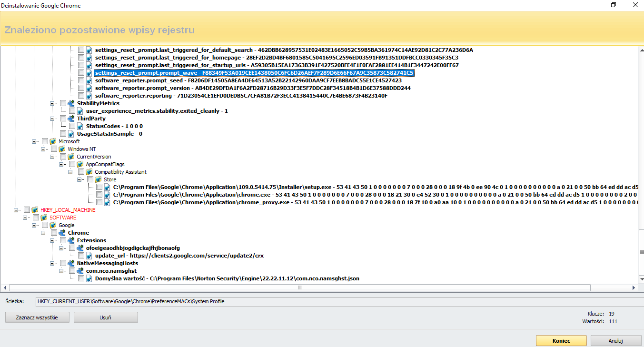This screenshot has width=644, height=347.
Task: Click the key icon next to Microsoft
Action: click(x=53, y=141)
